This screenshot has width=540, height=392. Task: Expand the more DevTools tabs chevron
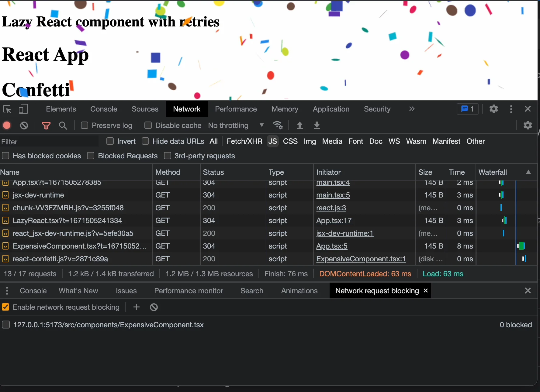[412, 109]
